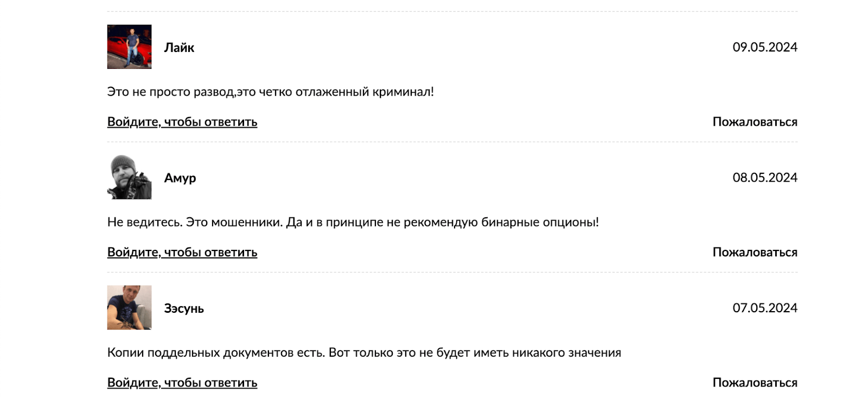Click the word 'развод' in Лайк's comment

point(214,92)
